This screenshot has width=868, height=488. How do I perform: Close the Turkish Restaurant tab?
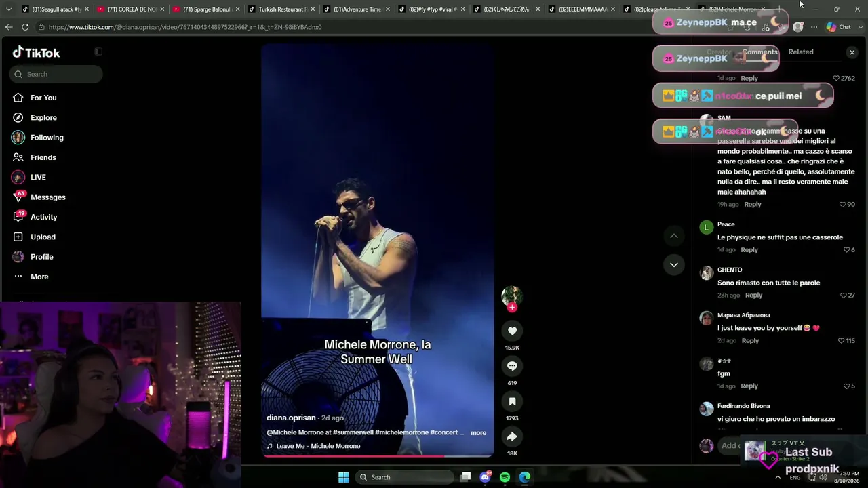[x=313, y=9]
